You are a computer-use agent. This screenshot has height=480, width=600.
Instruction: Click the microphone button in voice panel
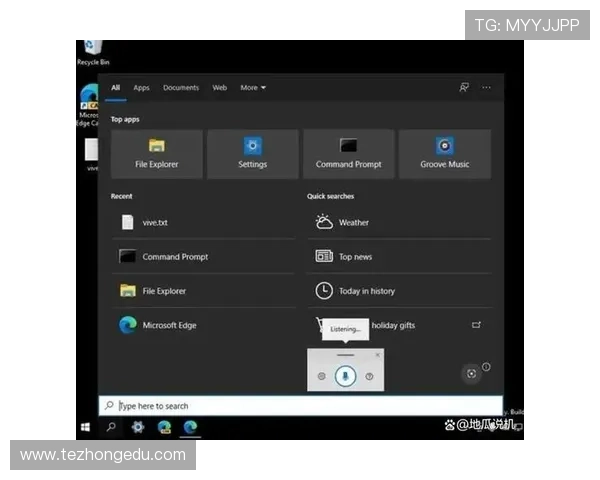click(x=346, y=376)
